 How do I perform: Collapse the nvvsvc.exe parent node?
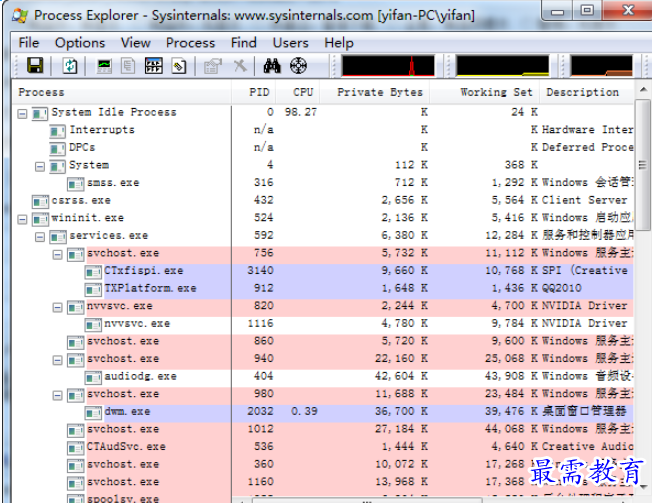tap(58, 306)
